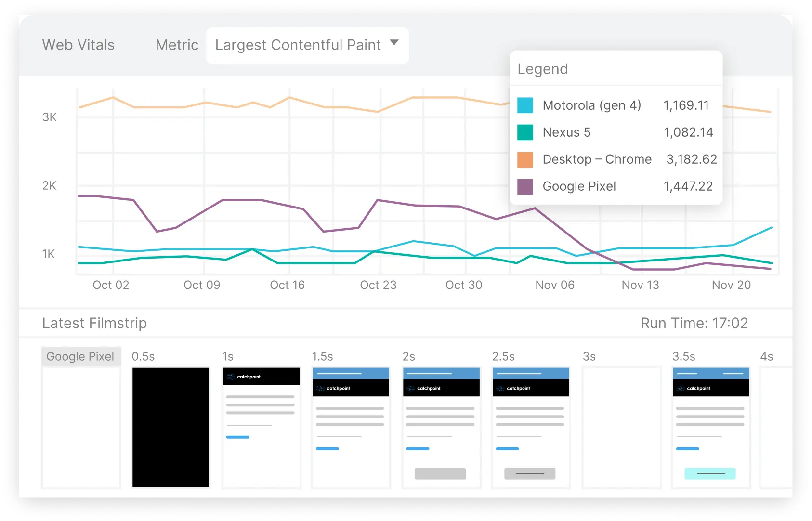
Task: Click the Run Time: 17:02 text
Action: (694, 323)
